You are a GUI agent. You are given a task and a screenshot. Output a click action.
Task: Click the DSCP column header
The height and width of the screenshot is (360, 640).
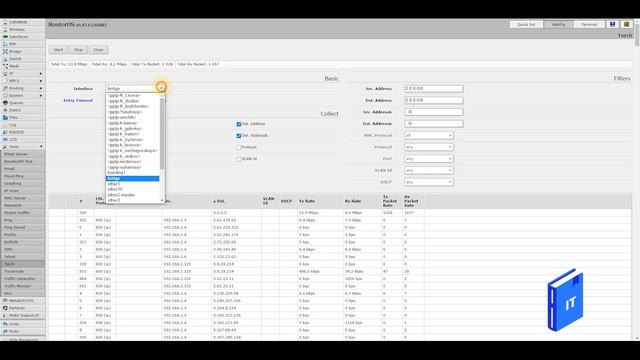(286, 201)
